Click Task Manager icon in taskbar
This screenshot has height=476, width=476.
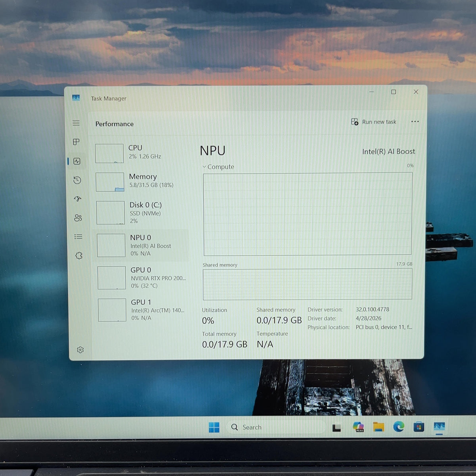tap(439, 426)
